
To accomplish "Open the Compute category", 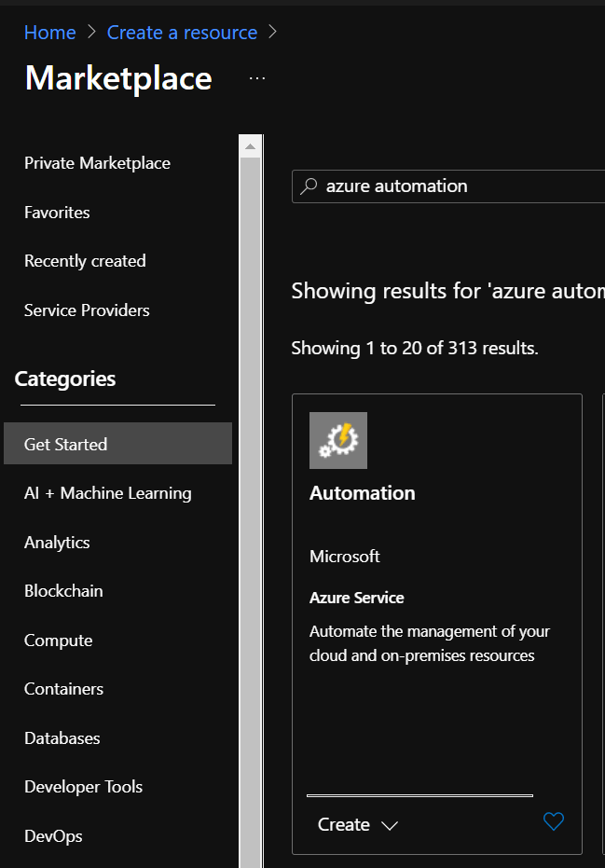I will (58, 641).
